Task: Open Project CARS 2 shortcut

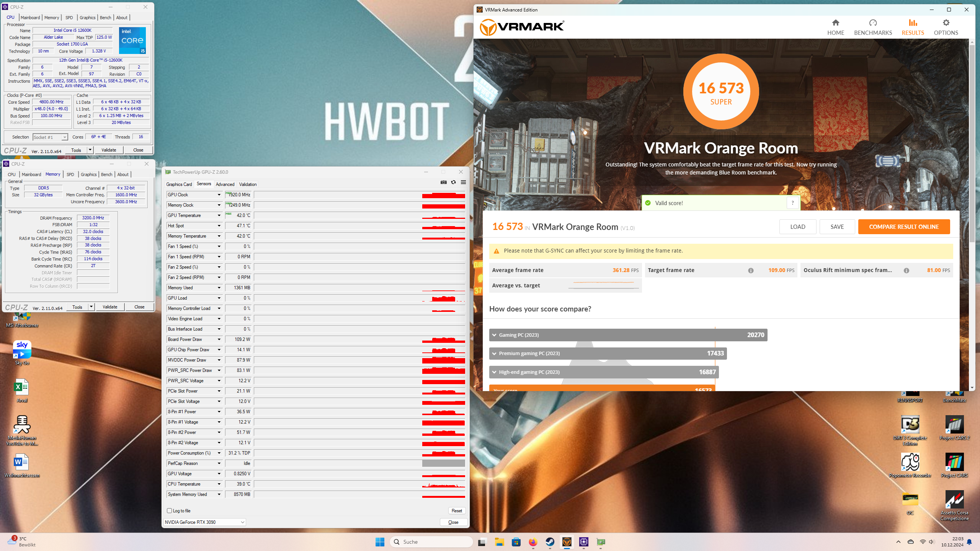Action: tap(954, 428)
